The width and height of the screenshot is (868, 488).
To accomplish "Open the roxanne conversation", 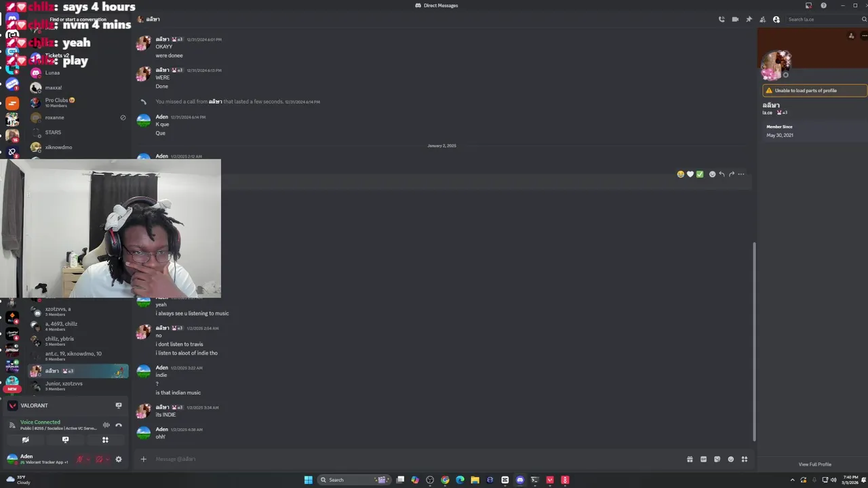I will pos(77,117).
